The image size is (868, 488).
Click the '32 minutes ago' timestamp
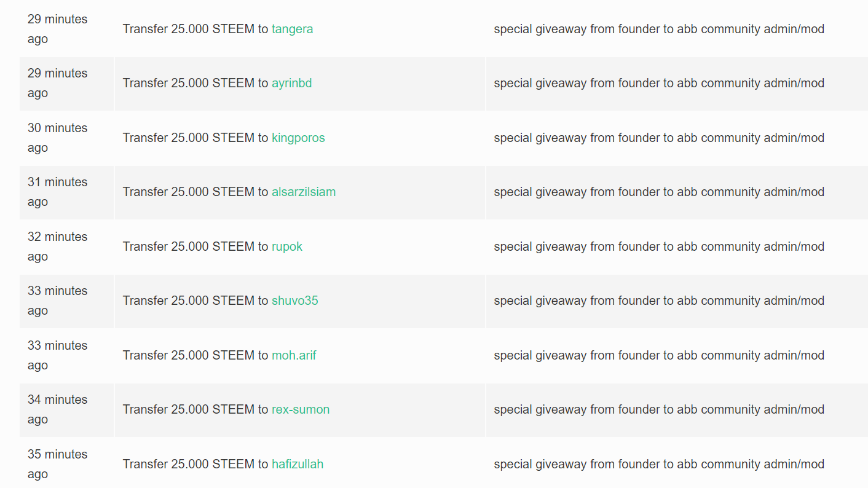[57, 246]
